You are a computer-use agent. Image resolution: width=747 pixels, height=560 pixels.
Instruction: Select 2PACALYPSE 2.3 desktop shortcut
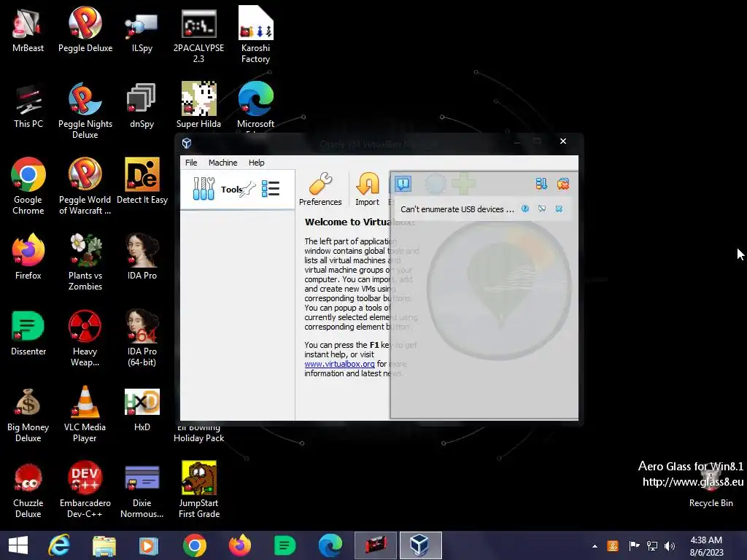point(198,36)
